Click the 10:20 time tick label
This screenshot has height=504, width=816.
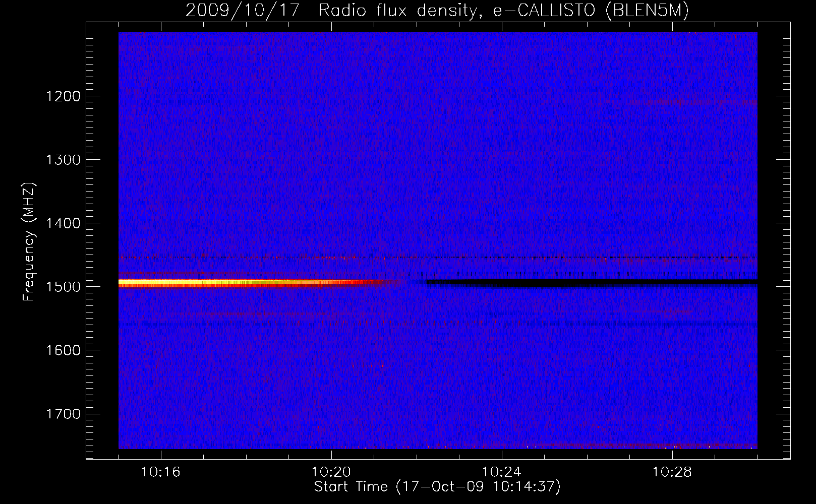[x=331, y=472]
